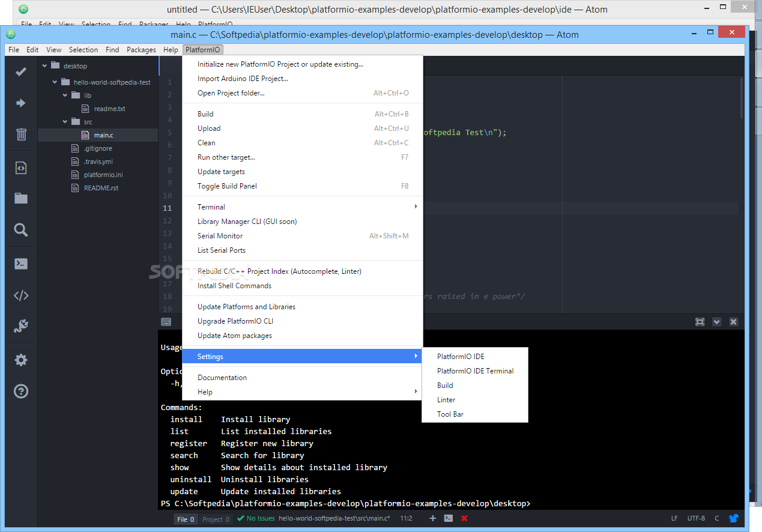Open the terminal icon in left toolbar

(x=21, y=264)
